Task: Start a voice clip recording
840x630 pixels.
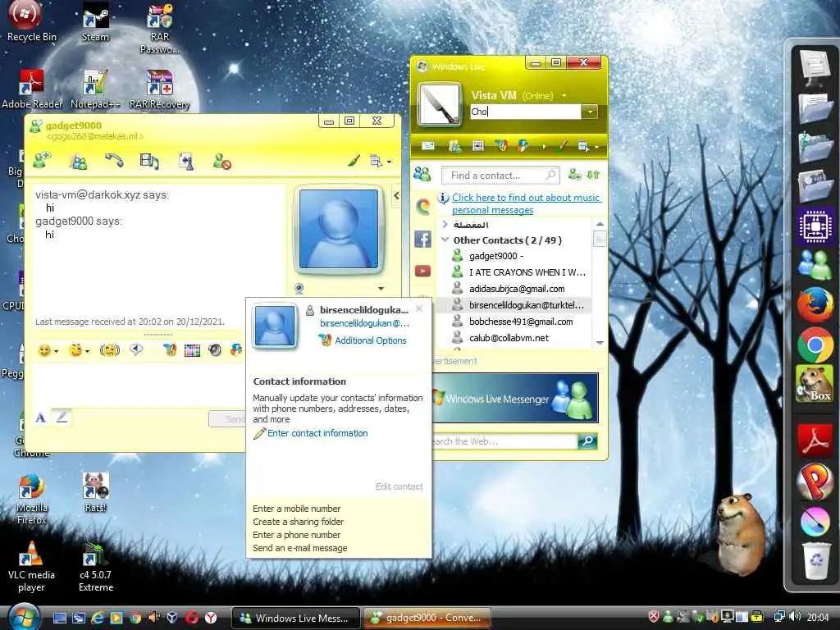Action: point(137,350)
